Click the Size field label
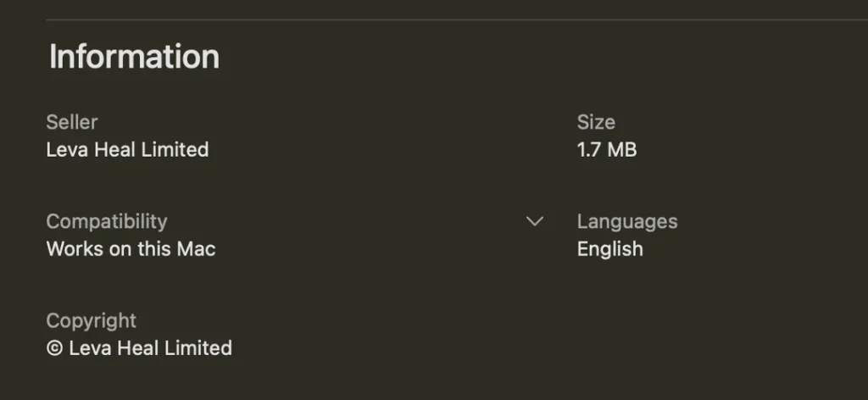 (x=596, y=122)
